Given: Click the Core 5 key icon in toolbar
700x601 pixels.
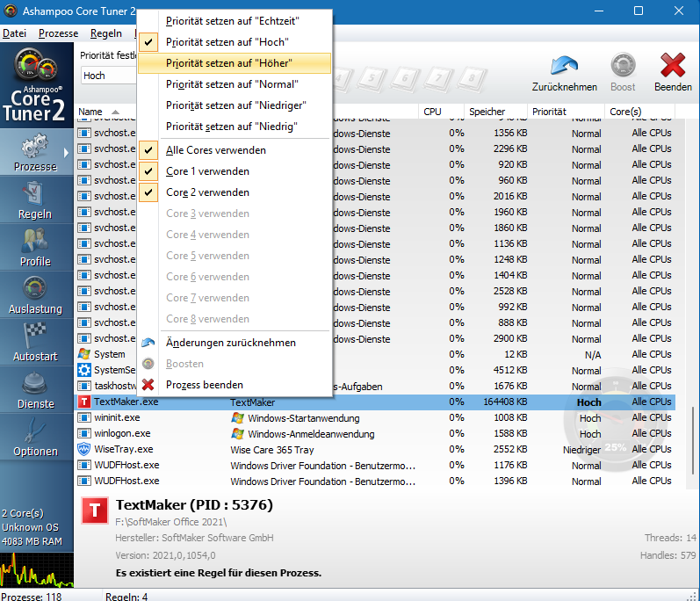Looking at the screenshot, I should [x=372, y=79].
